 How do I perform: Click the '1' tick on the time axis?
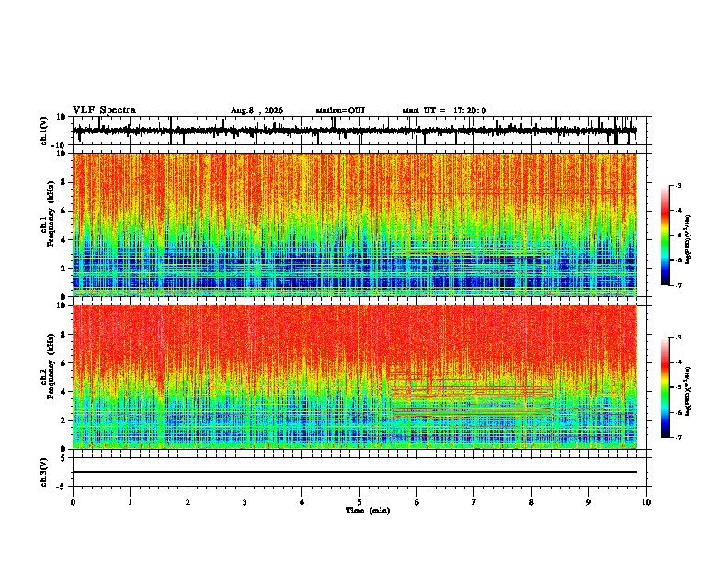click(130, 502)
